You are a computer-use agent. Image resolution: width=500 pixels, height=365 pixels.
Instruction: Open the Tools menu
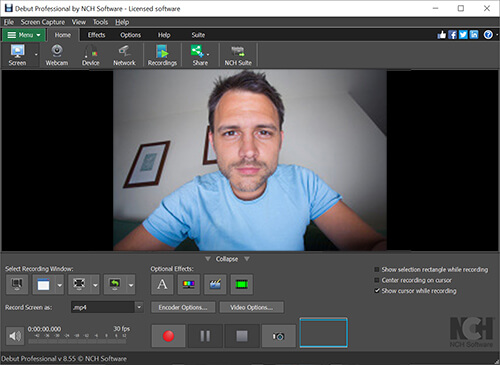(100, 22)
